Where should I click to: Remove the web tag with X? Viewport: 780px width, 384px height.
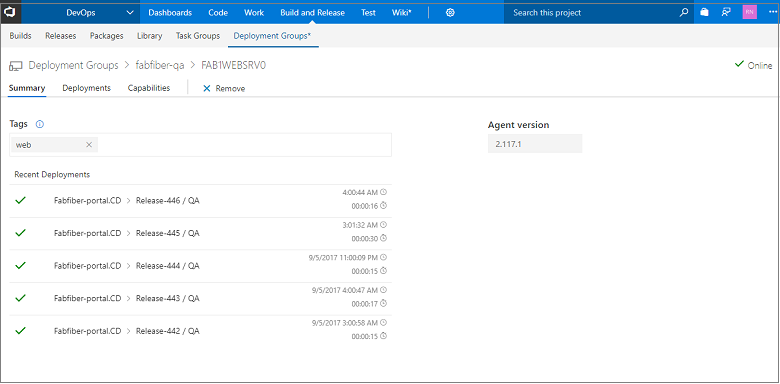tap(89, 145)
